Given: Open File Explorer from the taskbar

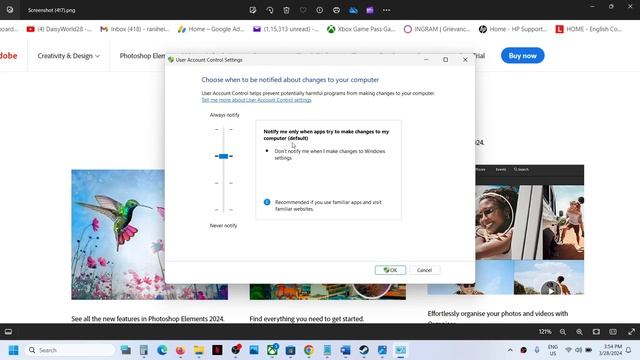Looking at the screenshot, I should (199, 350).
